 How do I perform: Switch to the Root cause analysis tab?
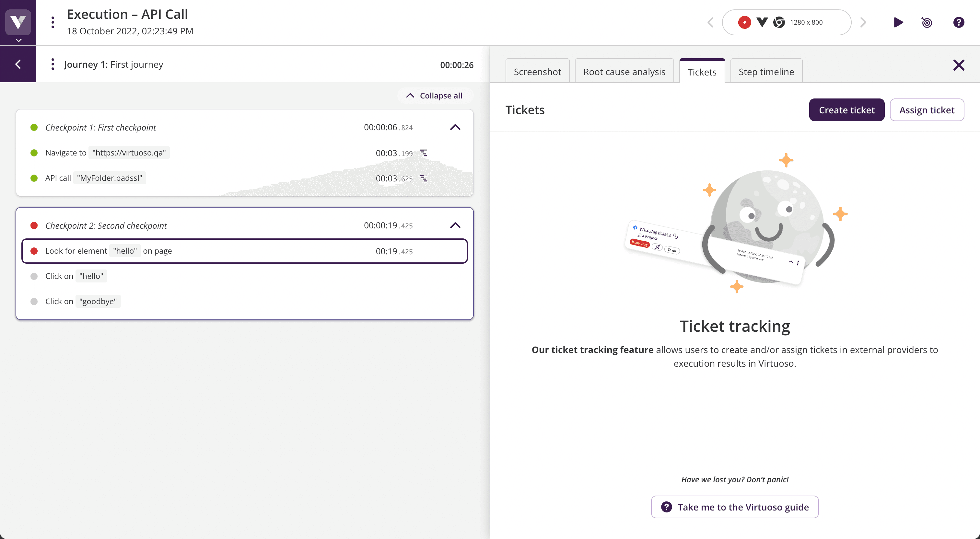pyautogui.click(x=624, y=71)
